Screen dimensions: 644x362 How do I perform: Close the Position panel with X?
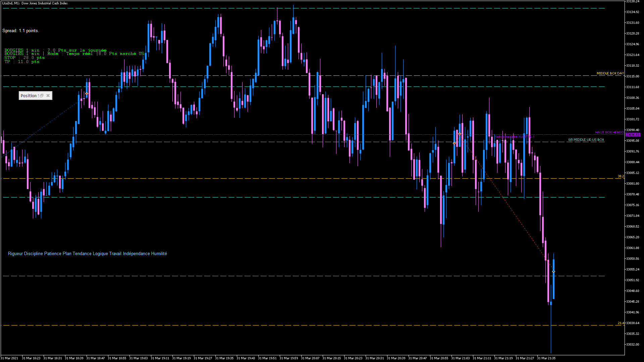[x=48, y=96]
